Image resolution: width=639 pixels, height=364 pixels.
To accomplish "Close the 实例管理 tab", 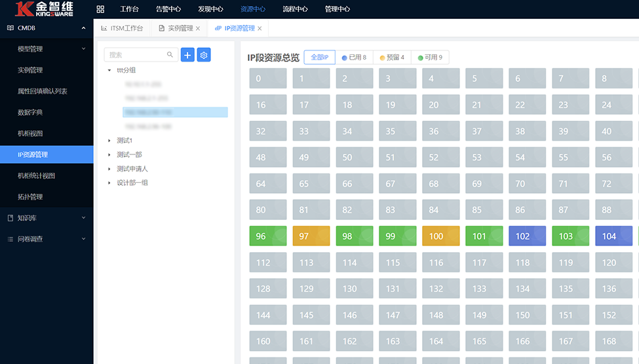I will click(x=198, y=29).
